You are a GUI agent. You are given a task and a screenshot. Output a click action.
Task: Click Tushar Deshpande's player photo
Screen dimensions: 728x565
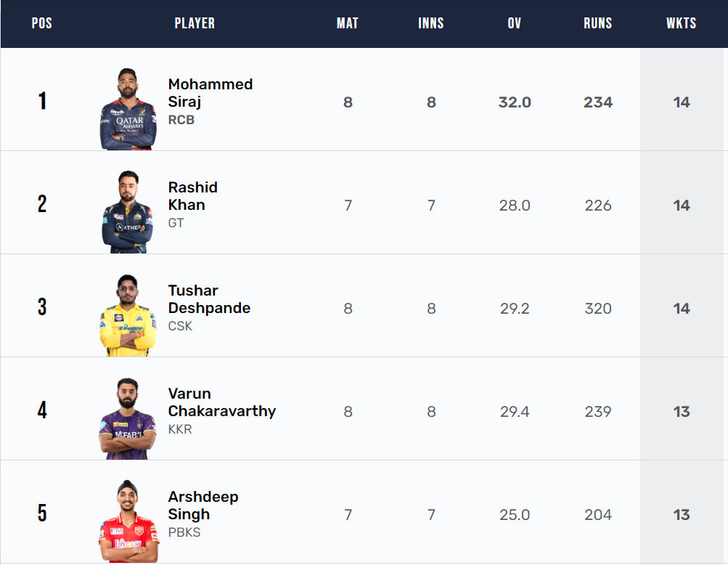[x=128, y=315]
